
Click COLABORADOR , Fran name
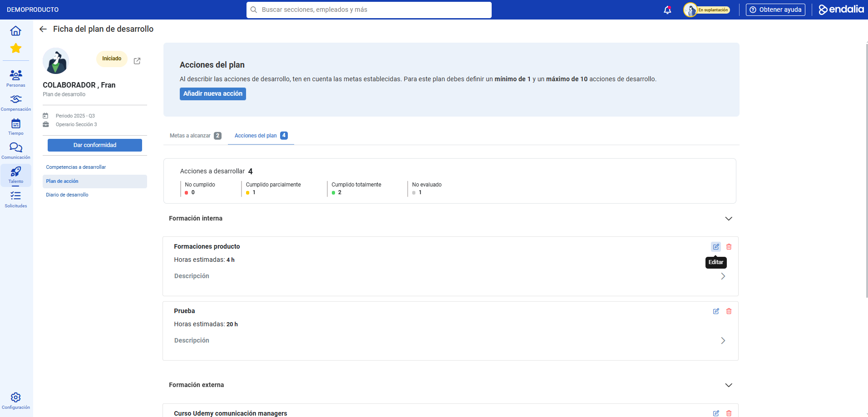coord(79,85)
